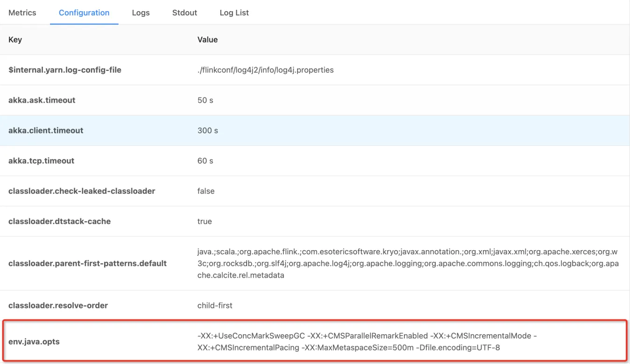
Task: Click the -XX:+UseConcMarkSweepGC options value
Action: pyautogui.click(x=367, y=342)
